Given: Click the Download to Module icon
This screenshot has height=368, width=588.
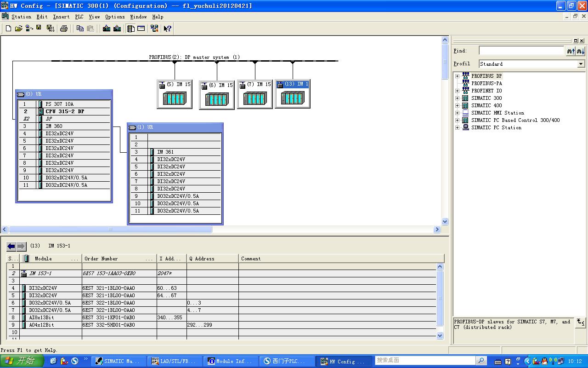Looking at the screenshot, I should tap(107, 29).
